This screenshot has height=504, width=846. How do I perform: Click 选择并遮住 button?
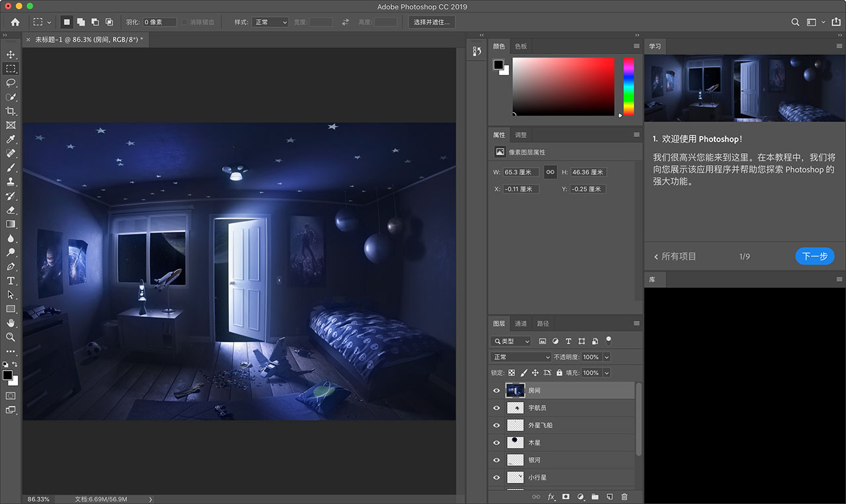click(x=432, y=22)
